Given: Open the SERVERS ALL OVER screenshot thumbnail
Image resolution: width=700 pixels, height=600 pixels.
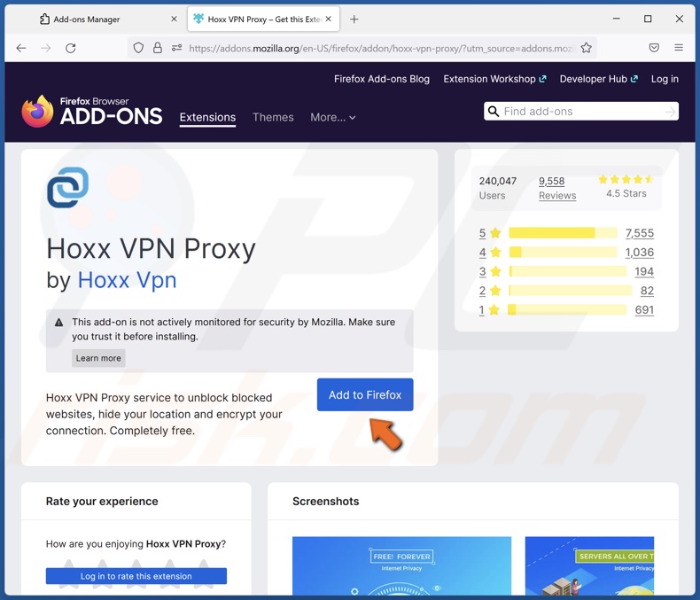Looking at the screenshot, I should pos(589,566).
